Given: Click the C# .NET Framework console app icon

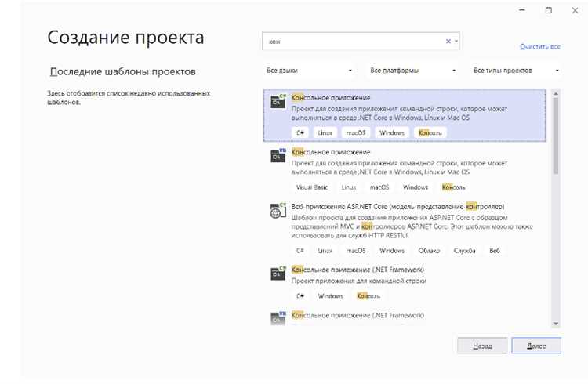Looking at the screenshot, I should pos(278,274).
